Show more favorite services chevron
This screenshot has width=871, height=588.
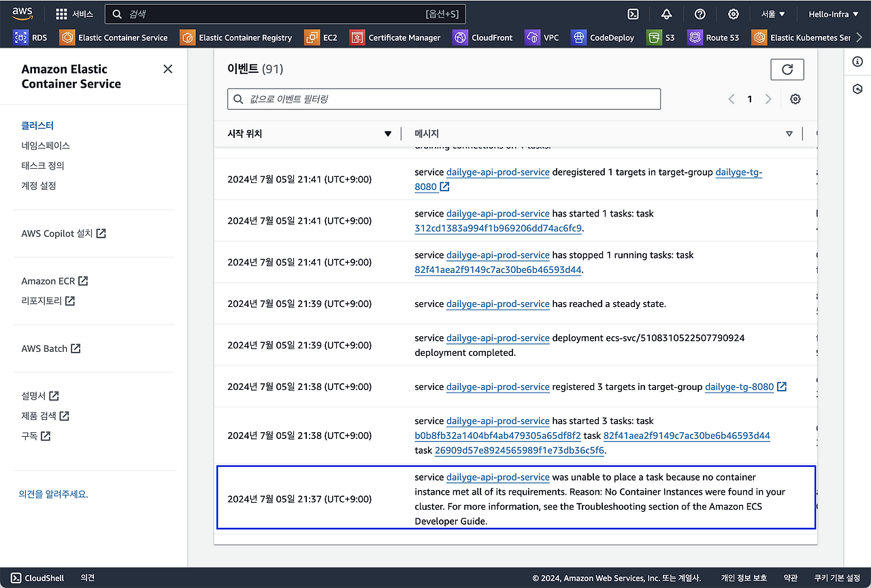(x=859, y=37)
